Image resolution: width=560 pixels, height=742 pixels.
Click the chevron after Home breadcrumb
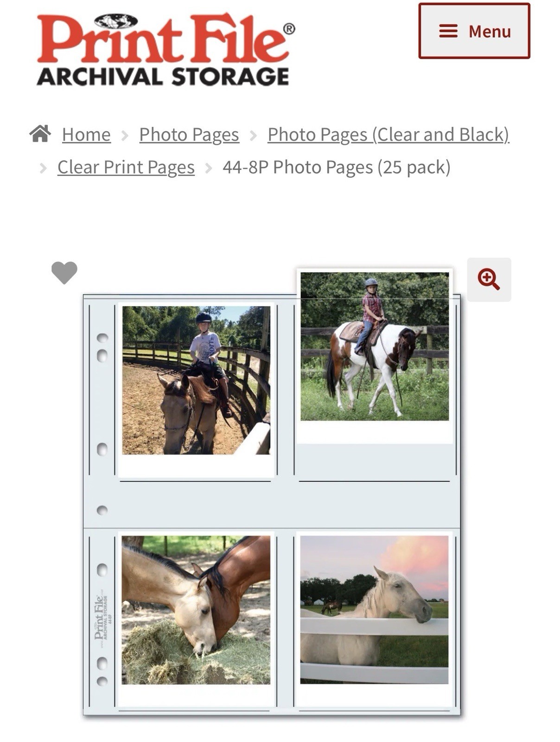coord(125,135)
